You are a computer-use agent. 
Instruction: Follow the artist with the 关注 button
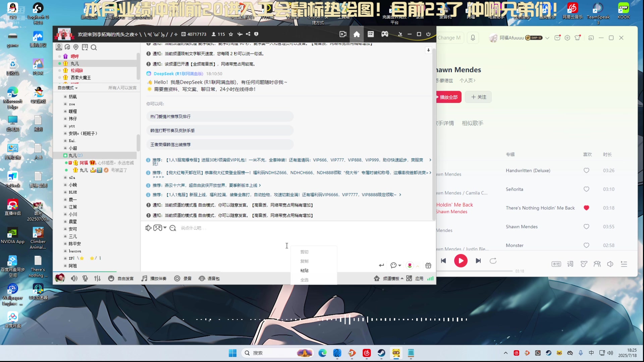tap(478, 97)
